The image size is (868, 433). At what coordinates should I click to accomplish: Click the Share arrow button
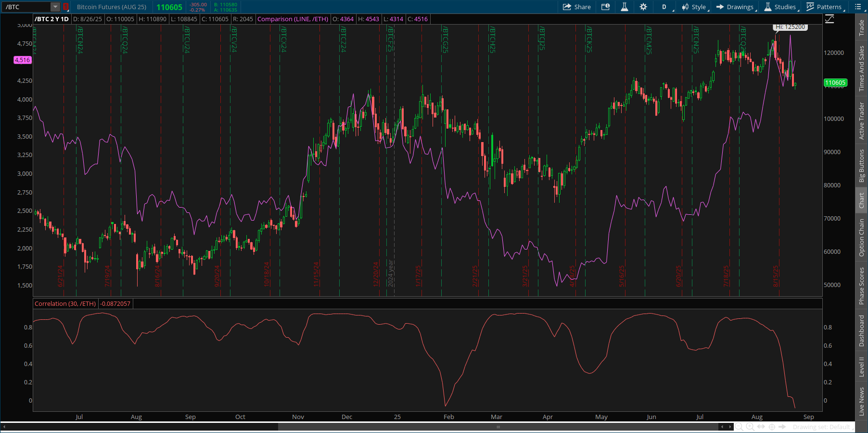[x=576, y=7]
